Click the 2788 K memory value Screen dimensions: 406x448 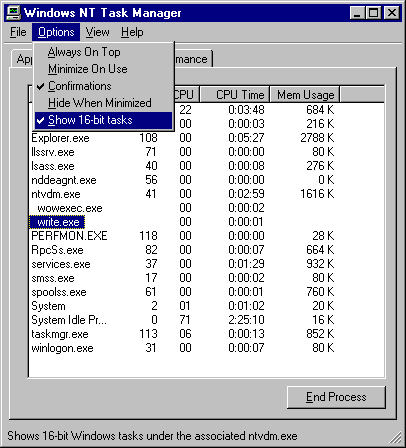(317, 138)
